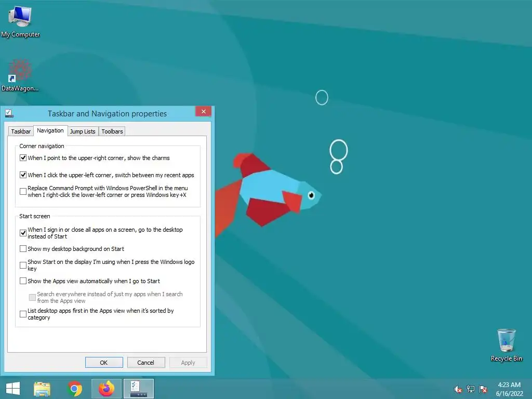
Task: Confirm settings with the OK button
Action: pos(104,362)
